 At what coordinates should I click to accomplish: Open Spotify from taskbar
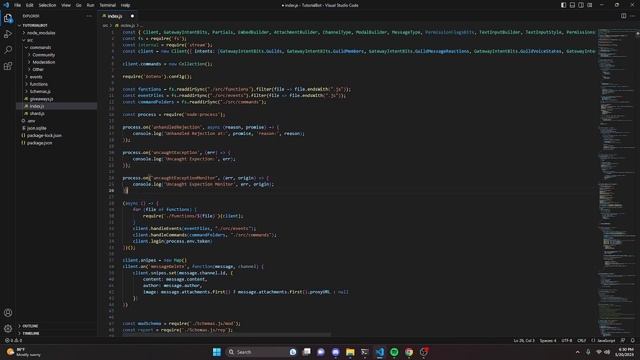pos(394,352)
